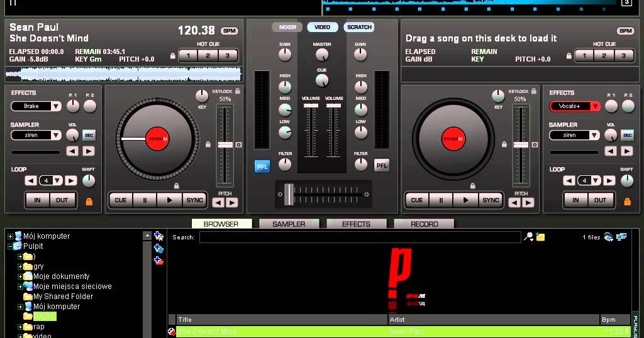Expand the Mój komputer root node

coord(10,236)
